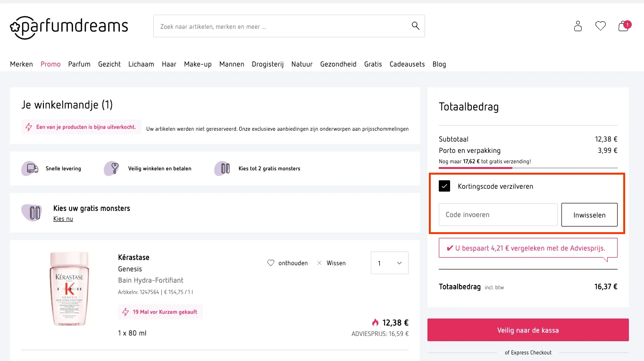This screenshot has height=361, width=644.
Task: Click the key icon beside Veilig winkelen
Action: tap(110, 168)
